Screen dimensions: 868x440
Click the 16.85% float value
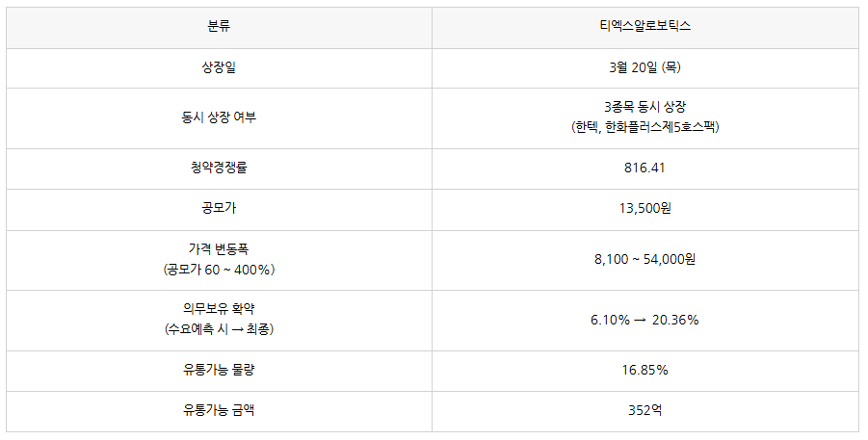pos(644,371)
